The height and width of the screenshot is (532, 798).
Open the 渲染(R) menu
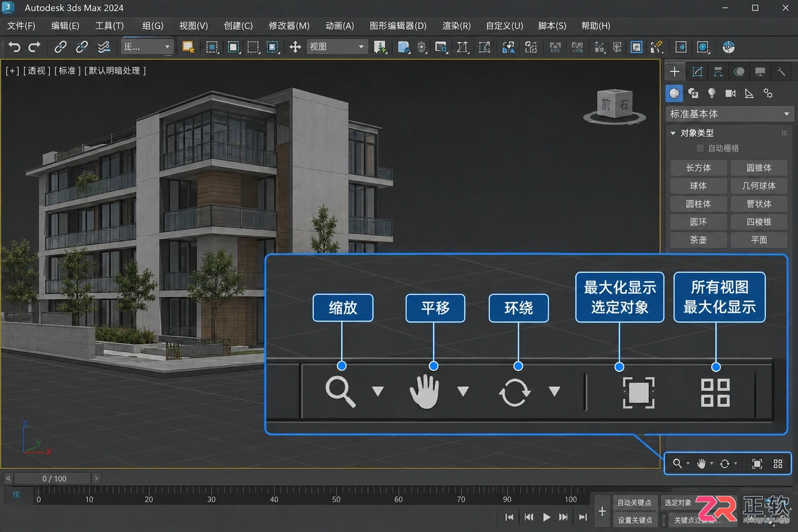[x=456, y=25]
